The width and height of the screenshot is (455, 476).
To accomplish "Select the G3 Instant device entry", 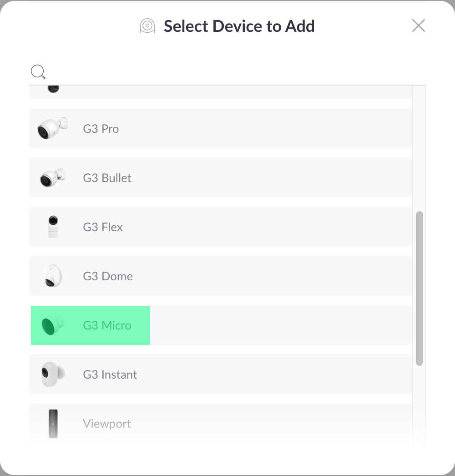I will click(221, 374).
